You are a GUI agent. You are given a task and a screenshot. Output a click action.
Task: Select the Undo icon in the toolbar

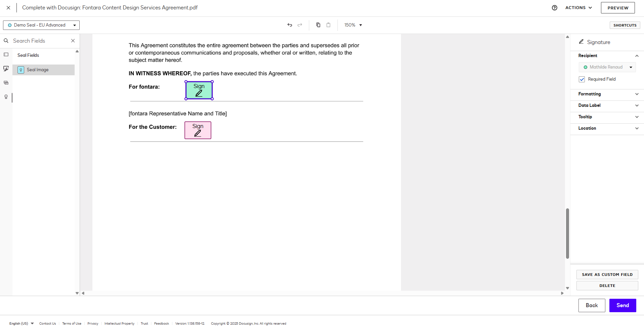pyautogui.click(x=289, y=25)
